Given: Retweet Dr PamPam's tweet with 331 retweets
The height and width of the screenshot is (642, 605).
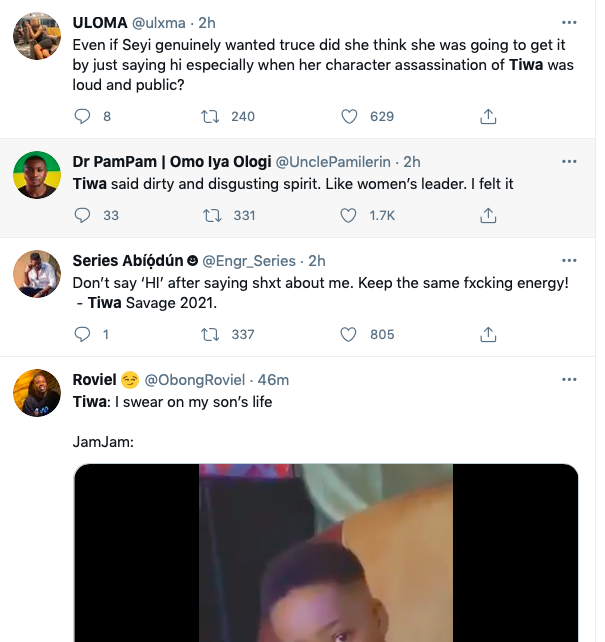Looking at the screenshot, I should (212, 215).
